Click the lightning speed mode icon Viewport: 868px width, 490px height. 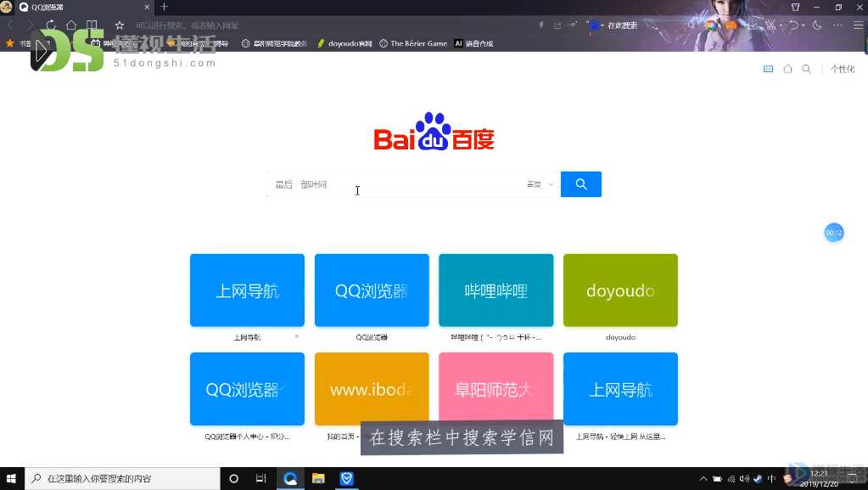tap(540, 25)
